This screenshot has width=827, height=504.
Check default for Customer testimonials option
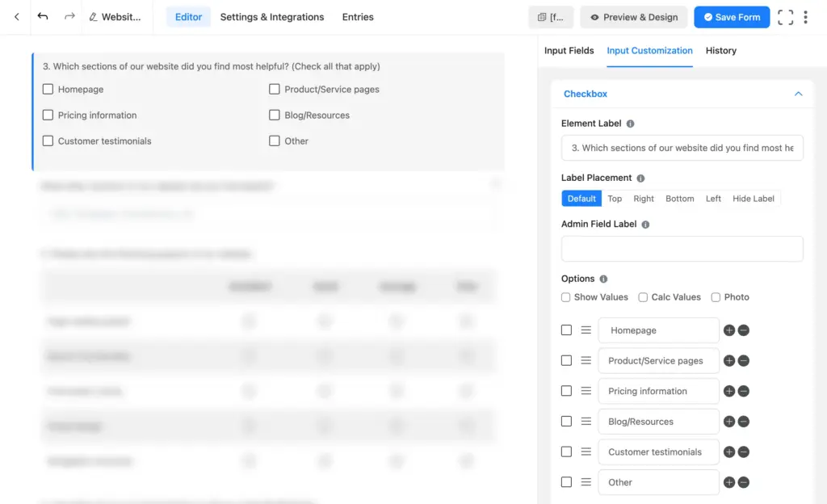566,451
